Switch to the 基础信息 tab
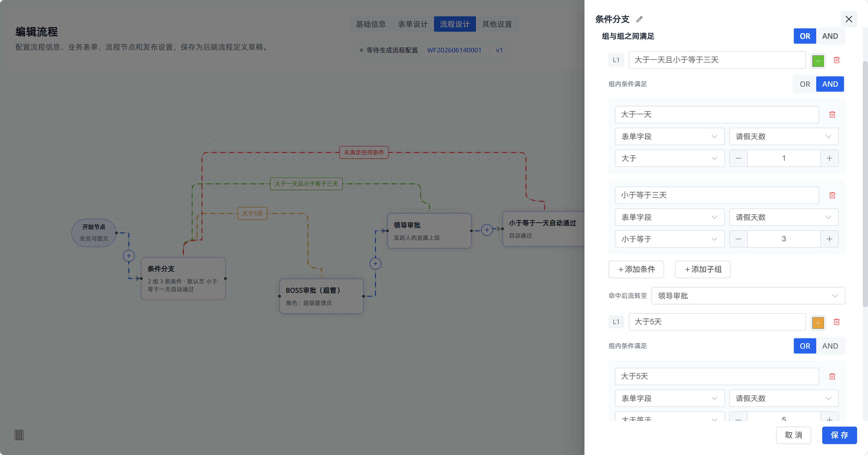The height and width of the screenshot is (455, 868). click(371, 24)
